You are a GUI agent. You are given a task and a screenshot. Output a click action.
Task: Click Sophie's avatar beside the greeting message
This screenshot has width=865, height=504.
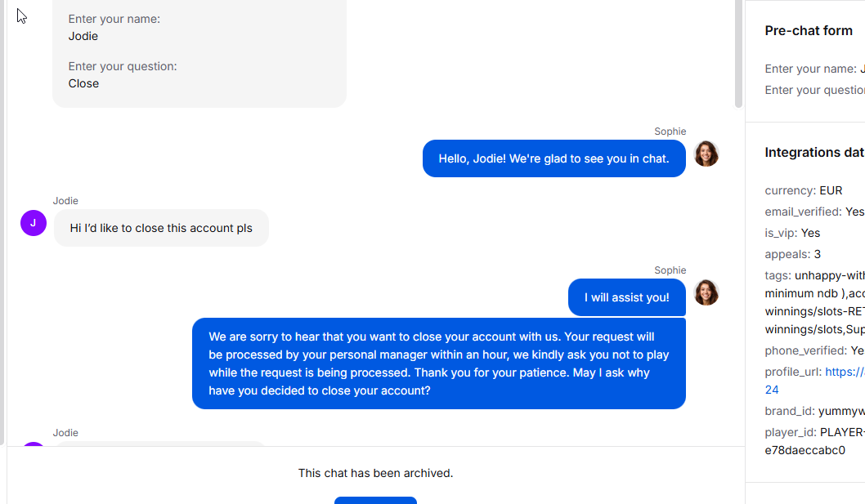706,154
